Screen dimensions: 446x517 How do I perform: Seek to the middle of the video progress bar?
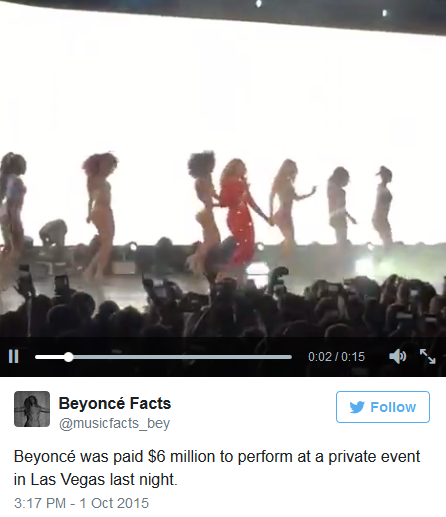(x=163, y=357)
